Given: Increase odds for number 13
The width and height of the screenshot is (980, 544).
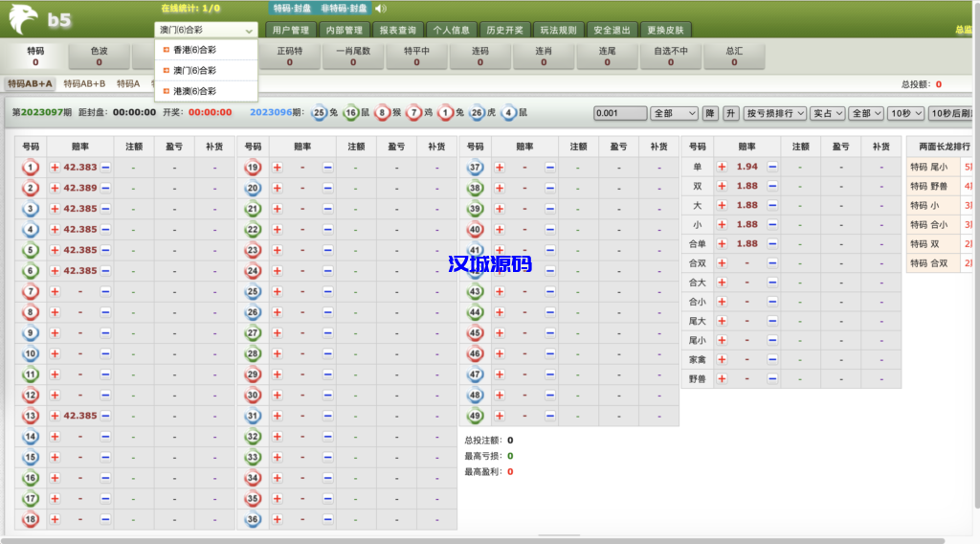Looking at the screenshot, I should [x=55, y=416].
